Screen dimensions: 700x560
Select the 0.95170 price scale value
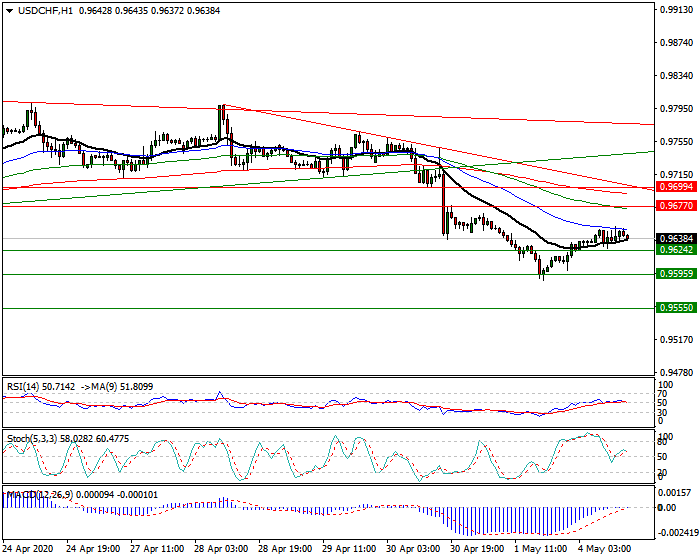677,340
